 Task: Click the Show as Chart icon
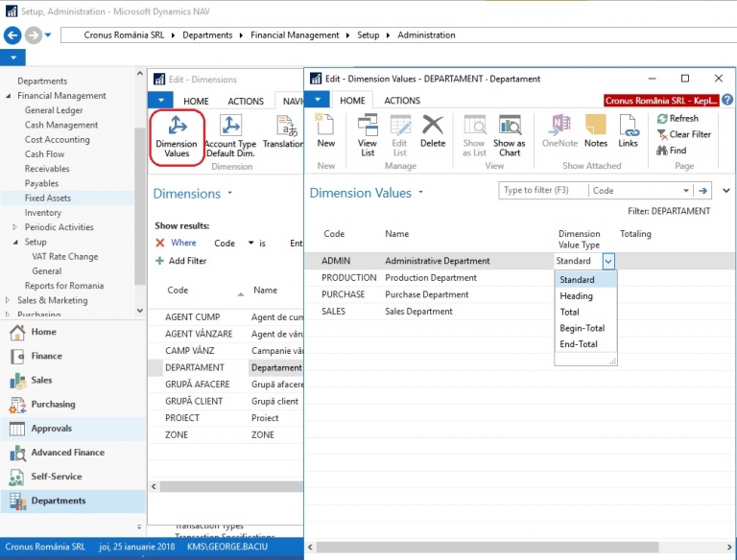click(x=510, y=132)
